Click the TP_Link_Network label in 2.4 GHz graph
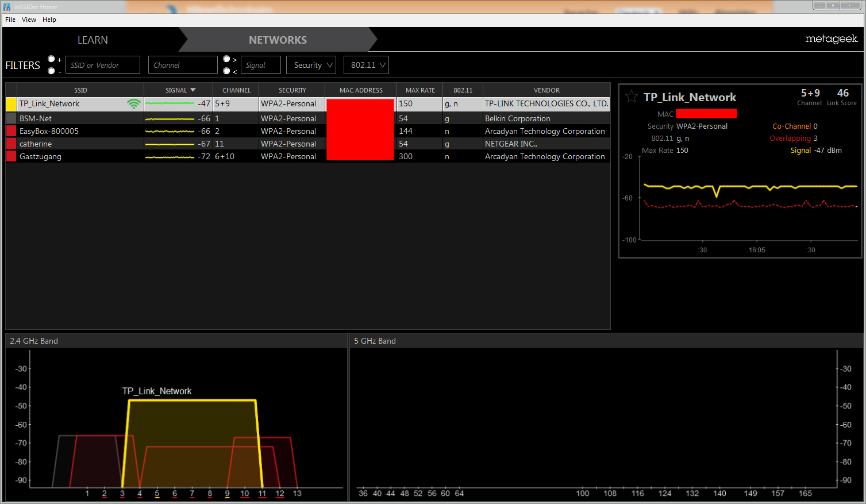 tap(157, 391)
